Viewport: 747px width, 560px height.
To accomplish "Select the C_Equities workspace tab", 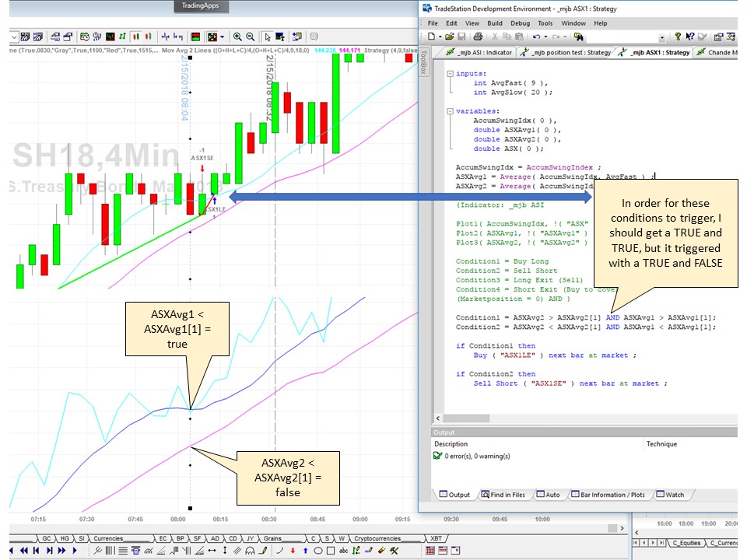I will 686,542.
